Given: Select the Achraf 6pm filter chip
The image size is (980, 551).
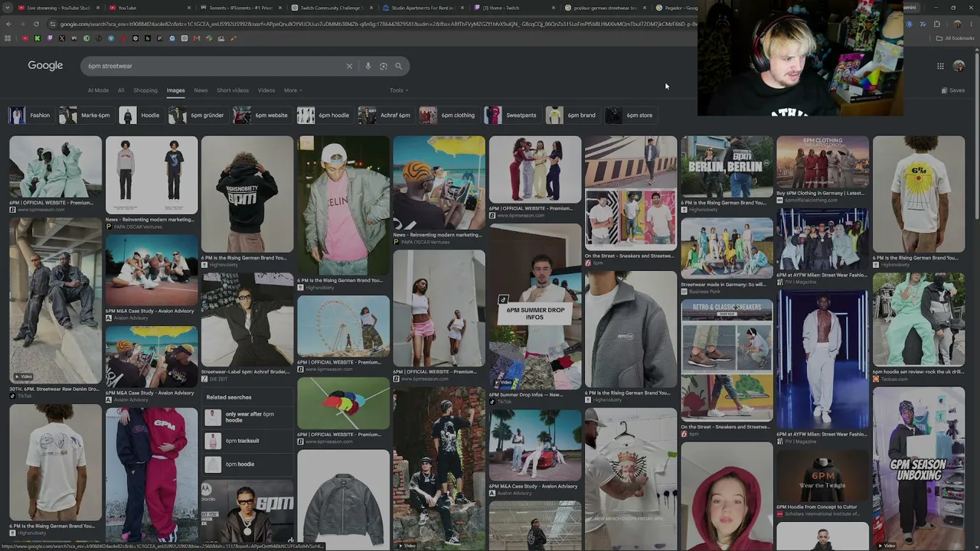Looking at the screenshot, I should [x=385, y=116].
